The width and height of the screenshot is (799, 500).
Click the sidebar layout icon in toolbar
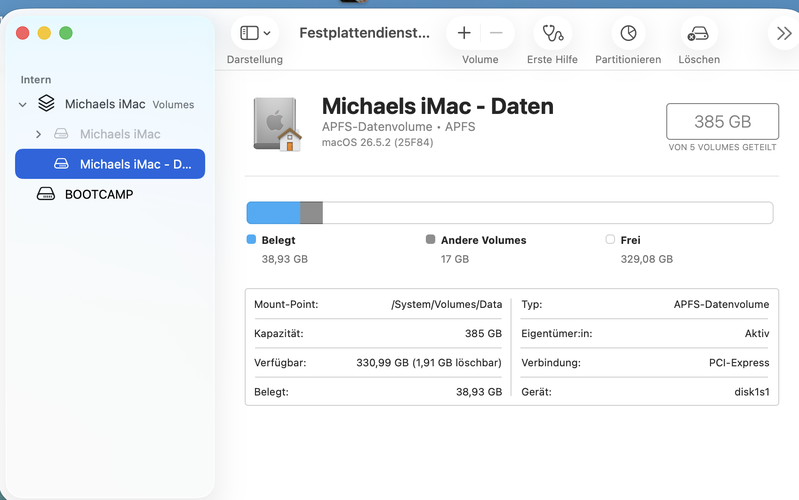pyautogui.click(x=249, y=33)
